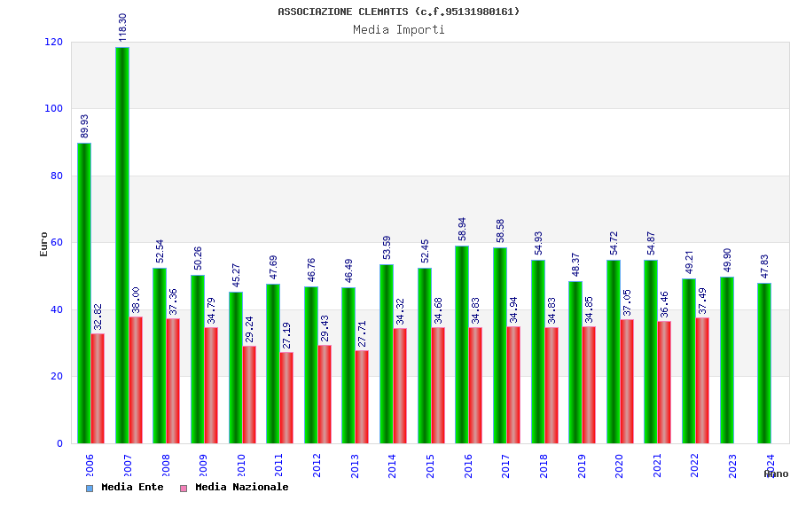Image resolution: width=798 pixels, height=532 pixels.
Task: Click the red 2008 bar labeled 37.36
Action: point(173,380)
